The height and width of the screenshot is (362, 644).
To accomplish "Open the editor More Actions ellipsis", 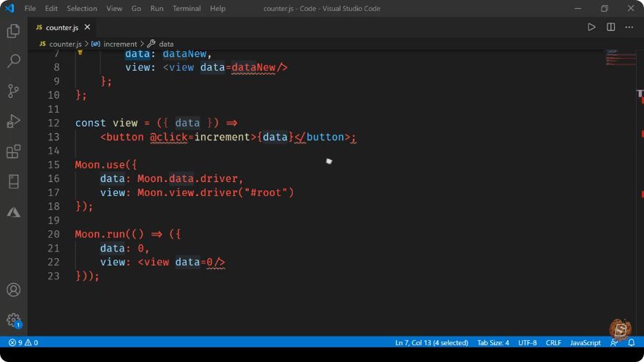I will [629, 27].
